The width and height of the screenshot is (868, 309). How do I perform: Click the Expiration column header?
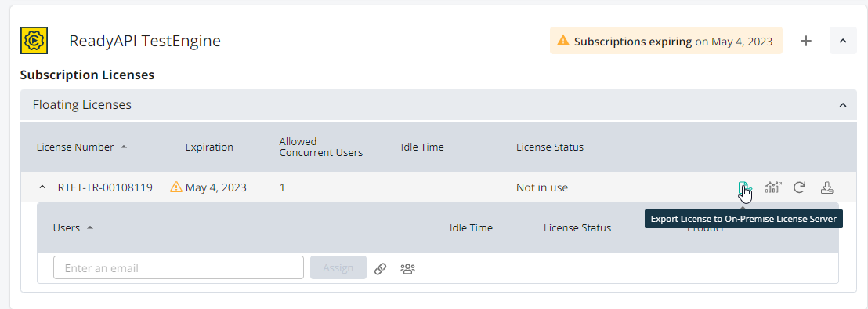click(x=209, y=147)
